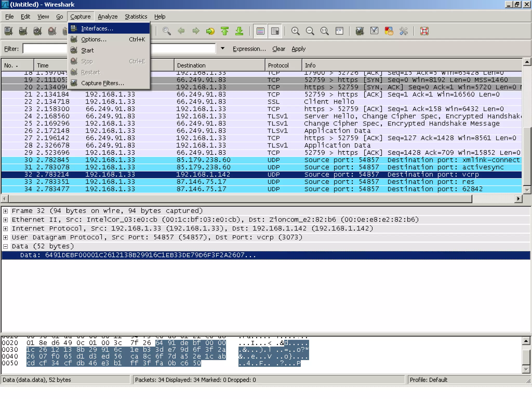Viewport: 532px width, 399px height.
Task: Open the Filter history dropdown arrow
Action: (x=223, y=49)
